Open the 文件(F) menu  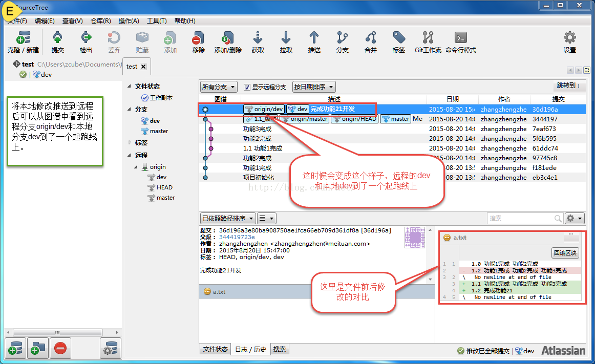[17, 21]
